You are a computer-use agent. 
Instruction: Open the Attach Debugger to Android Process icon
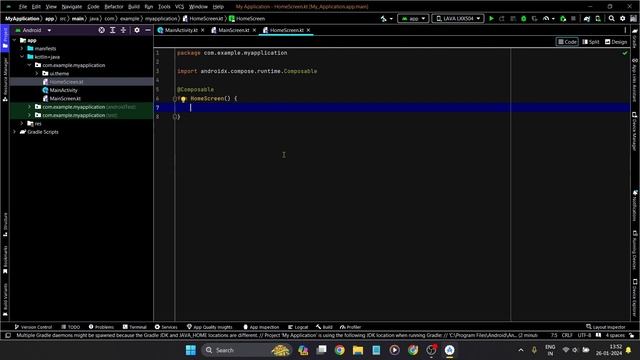(x=562, y=19)
